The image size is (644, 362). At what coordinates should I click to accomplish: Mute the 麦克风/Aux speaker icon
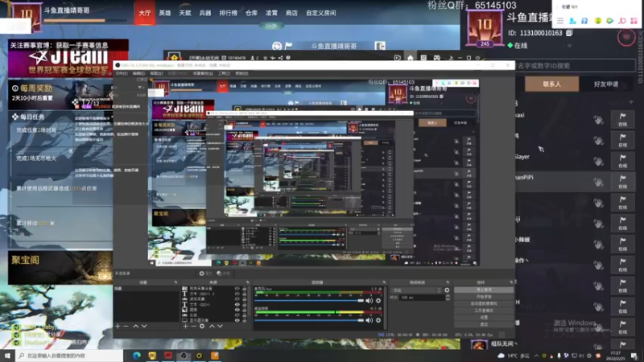point(369,301)
